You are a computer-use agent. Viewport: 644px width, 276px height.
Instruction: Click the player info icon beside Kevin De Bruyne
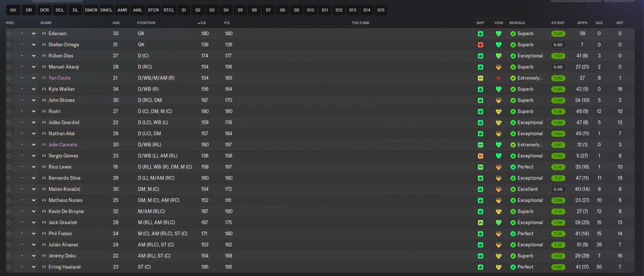[44, 212]
